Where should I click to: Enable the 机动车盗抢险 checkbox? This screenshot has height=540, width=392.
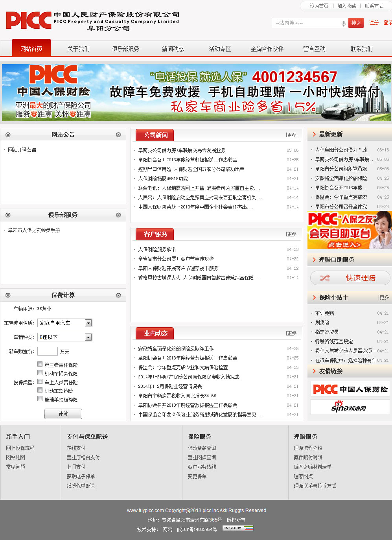point(40,390)
